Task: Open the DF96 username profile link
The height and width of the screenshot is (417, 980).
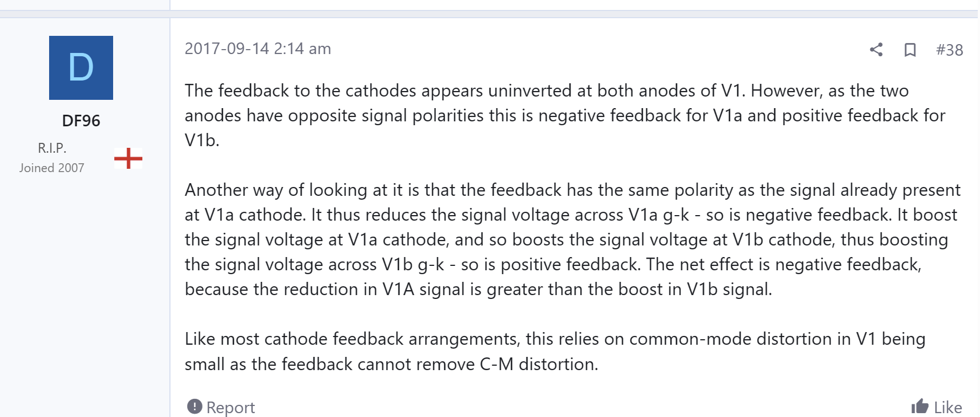Action: (81, 121)
